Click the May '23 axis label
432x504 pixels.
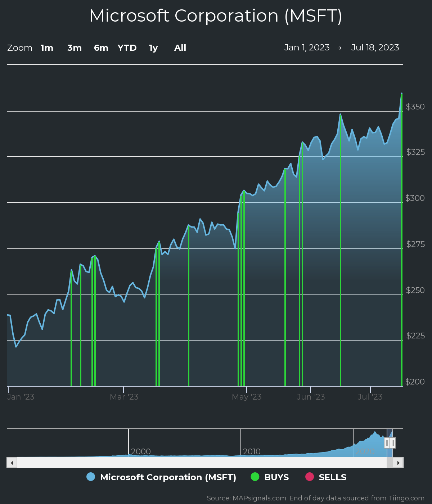(x=247, y=397)
